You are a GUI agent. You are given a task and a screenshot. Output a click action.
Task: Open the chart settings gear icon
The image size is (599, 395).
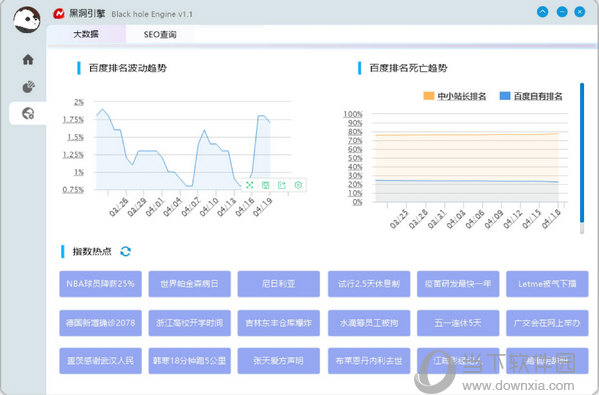[298, 185]
